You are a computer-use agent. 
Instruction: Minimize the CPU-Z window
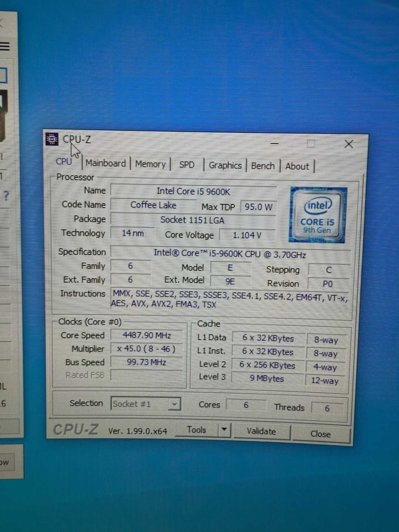[274, 143]
